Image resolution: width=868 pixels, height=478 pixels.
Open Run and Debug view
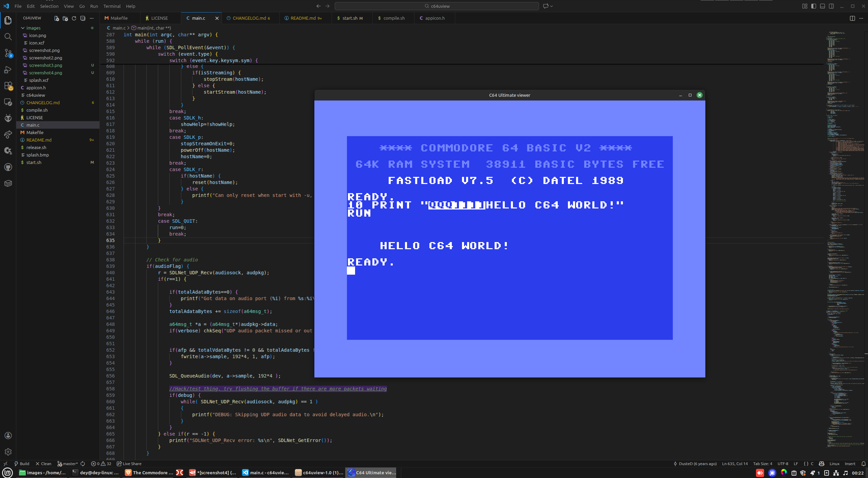pos(8,70)
